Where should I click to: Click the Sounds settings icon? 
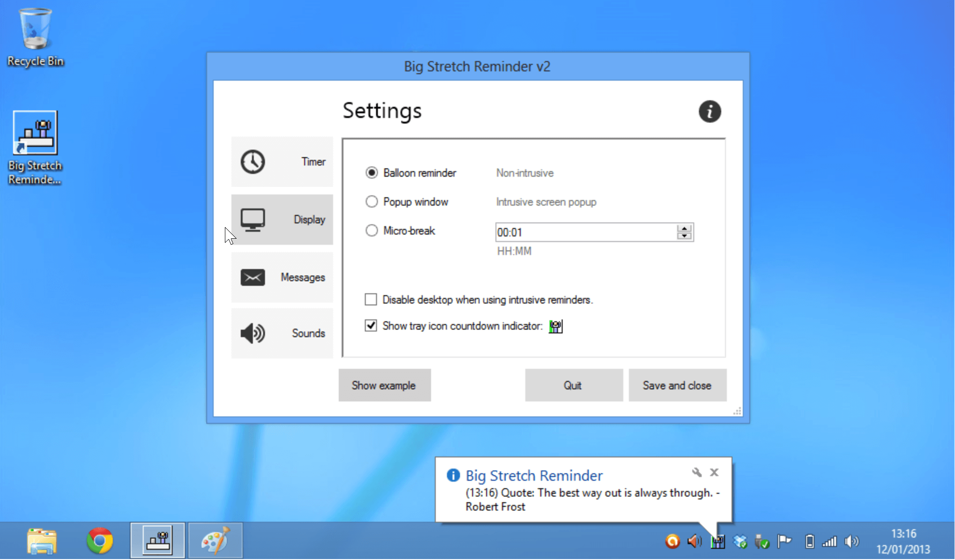tap(253, 332)
